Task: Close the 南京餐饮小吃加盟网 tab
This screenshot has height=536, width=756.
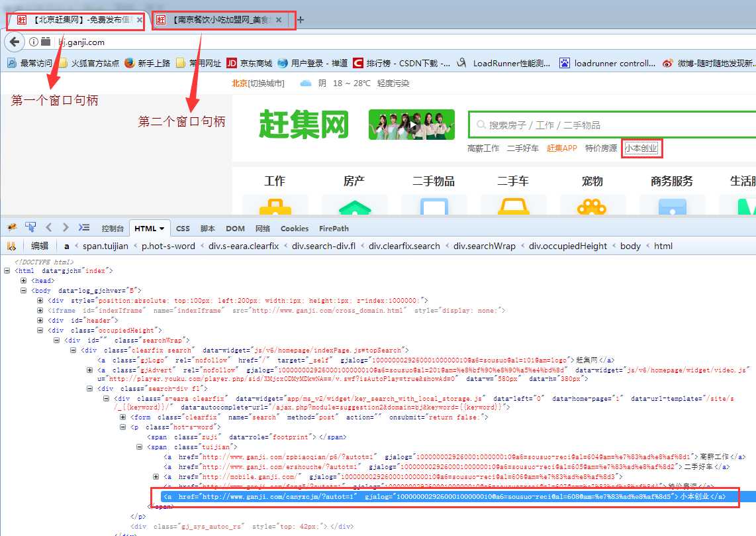Action: (x=279, y=20)
